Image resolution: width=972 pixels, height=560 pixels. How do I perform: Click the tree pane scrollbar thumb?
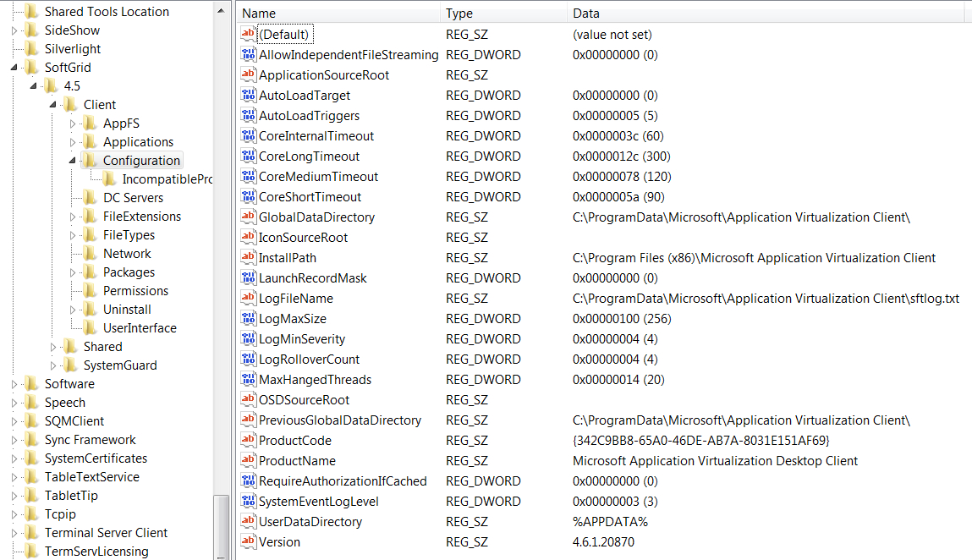point(222,526)
